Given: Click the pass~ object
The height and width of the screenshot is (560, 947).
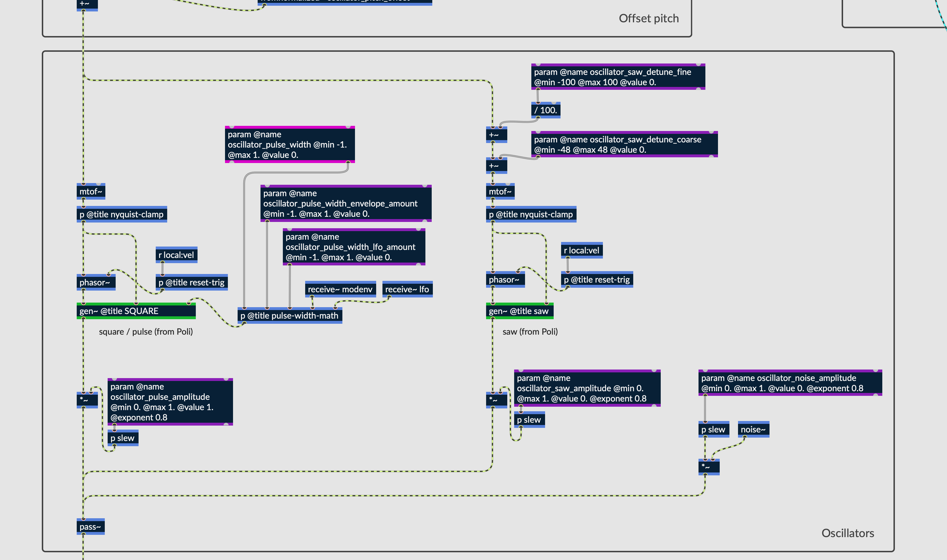Looking at the screenshot, I should [90, 527].
